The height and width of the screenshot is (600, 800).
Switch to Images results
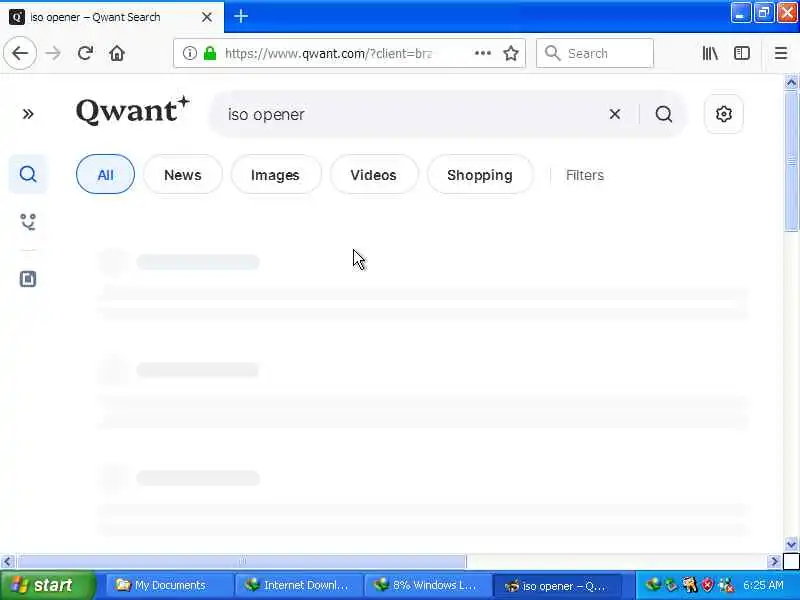coord(275,174)
